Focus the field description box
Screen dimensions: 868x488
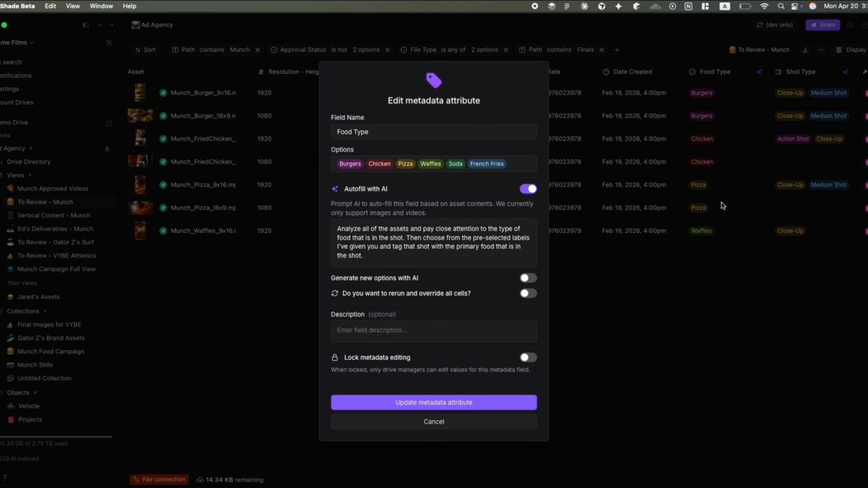pyautogui.click(x=433, y=331)
